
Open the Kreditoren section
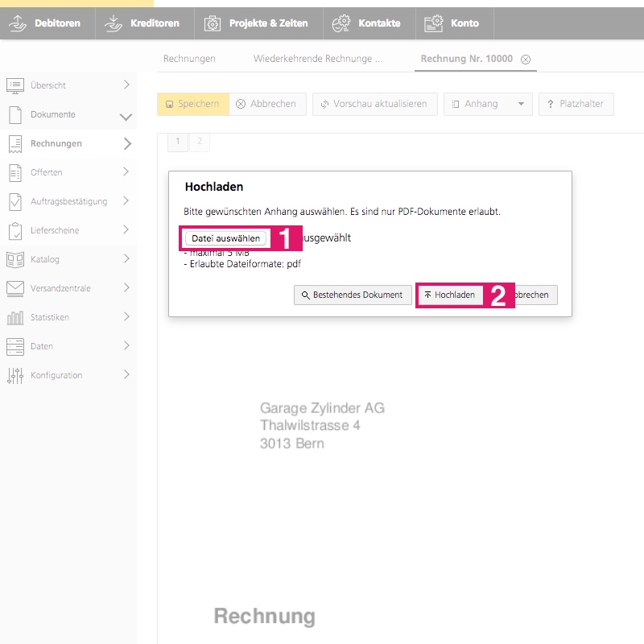(143, 23)
